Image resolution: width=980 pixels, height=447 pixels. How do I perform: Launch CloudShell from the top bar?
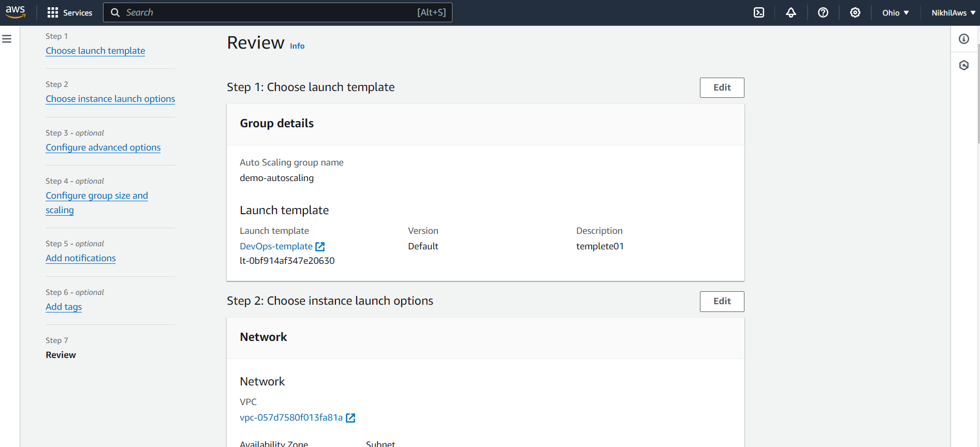click(x=759, y=12)
